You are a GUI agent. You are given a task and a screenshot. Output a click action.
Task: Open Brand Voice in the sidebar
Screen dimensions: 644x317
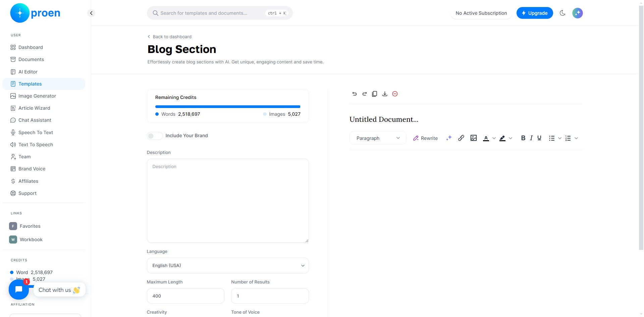click(x=44, y=169)
